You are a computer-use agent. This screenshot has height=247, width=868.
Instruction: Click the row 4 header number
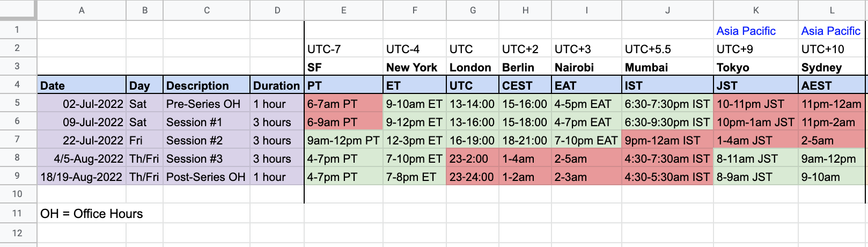pos(17,85)
